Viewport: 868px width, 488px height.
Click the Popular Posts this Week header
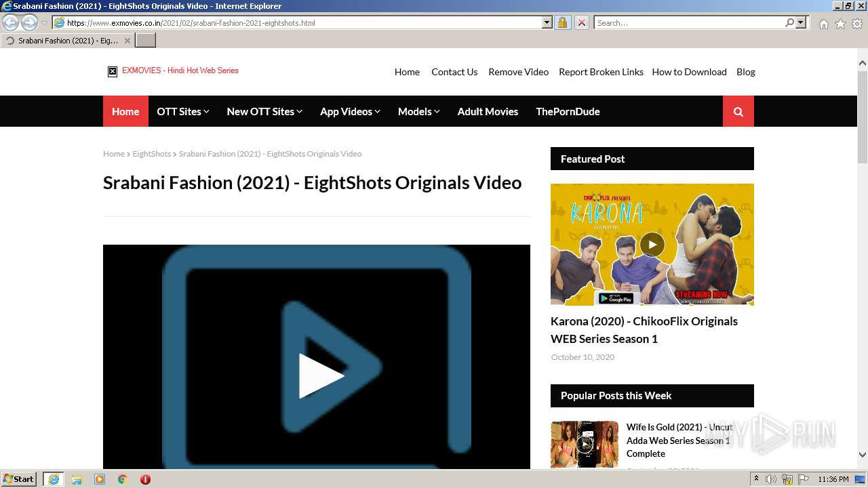(x=652, y=396)
